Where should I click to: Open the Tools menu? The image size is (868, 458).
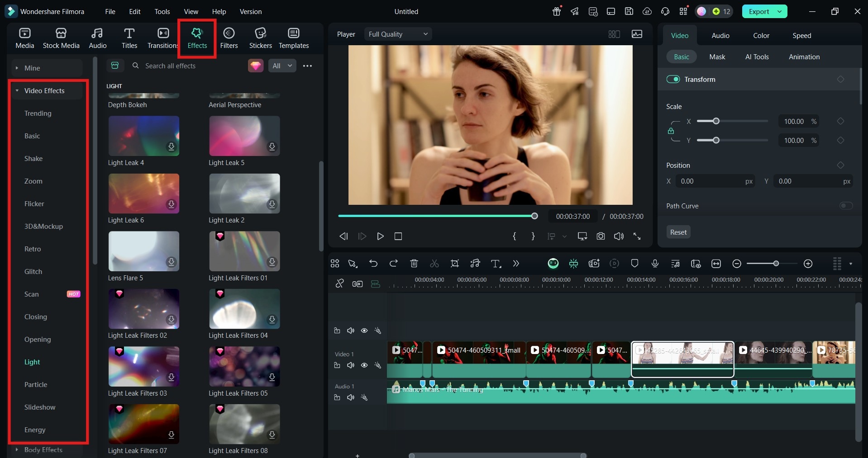pos(162,11)
